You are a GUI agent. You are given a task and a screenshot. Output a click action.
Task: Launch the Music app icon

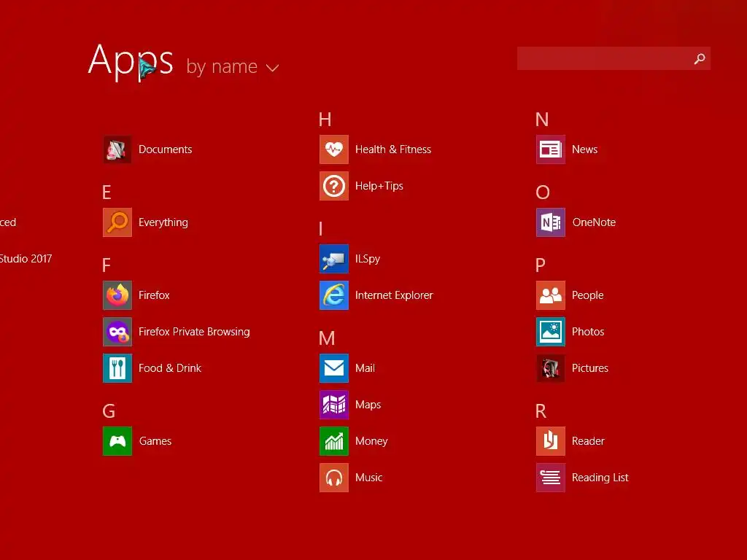click(334, 478)
